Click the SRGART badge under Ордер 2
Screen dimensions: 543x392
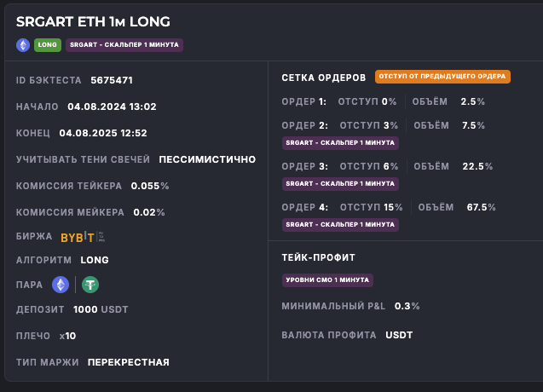point(340,142)
